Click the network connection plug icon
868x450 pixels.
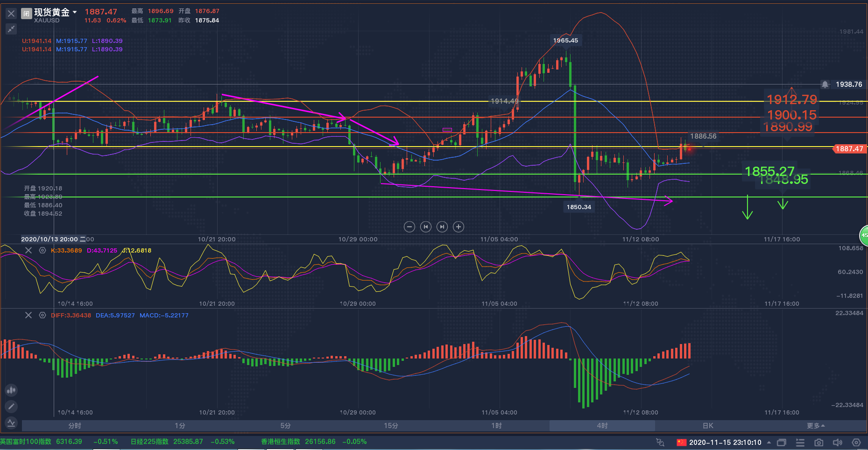pos(660,442)
